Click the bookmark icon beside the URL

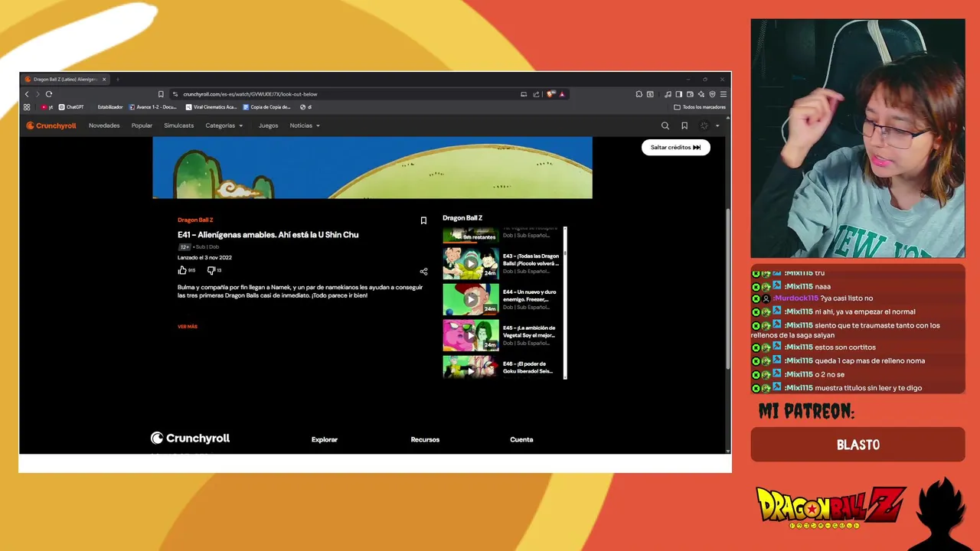coord(161,94)
